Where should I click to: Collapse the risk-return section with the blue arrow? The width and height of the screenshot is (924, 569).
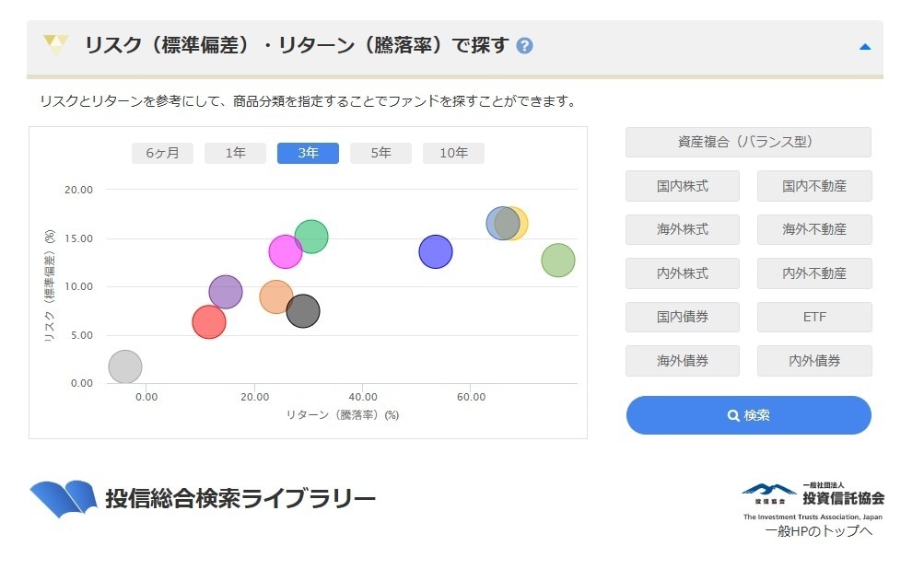pyautogui.click(x=864, y=47)
